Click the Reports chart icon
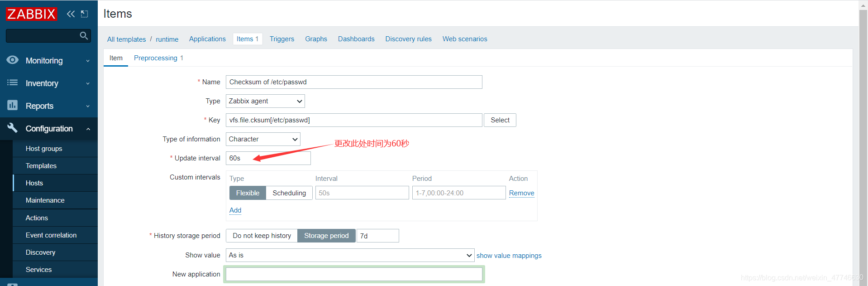Image resolution: width=868 pixels, height=286 pixels. coord(13,105)
